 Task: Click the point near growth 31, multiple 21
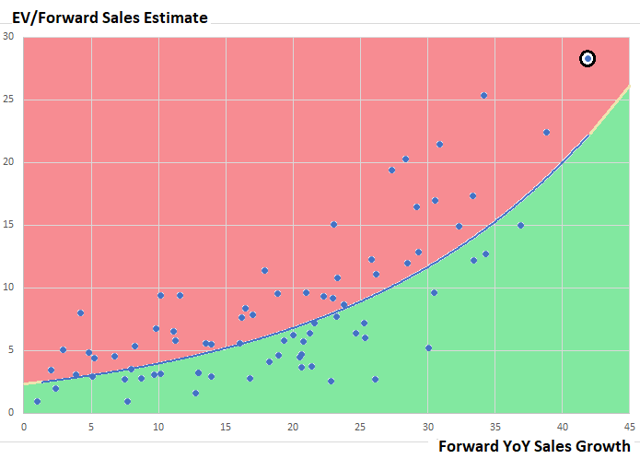439,144
